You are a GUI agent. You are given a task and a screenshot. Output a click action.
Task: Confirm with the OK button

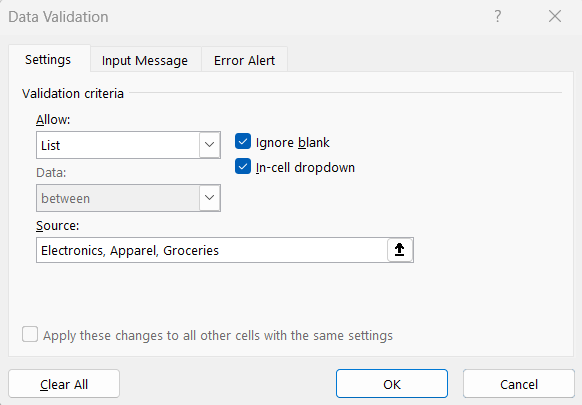click(392, 384)
